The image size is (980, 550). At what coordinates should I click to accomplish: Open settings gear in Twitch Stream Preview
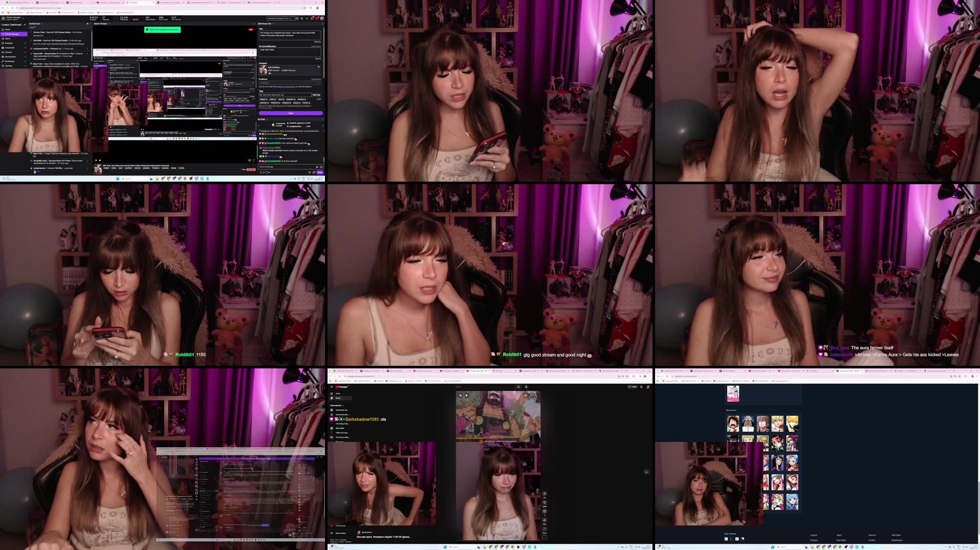pyautogui.click(x=250, y=160)
